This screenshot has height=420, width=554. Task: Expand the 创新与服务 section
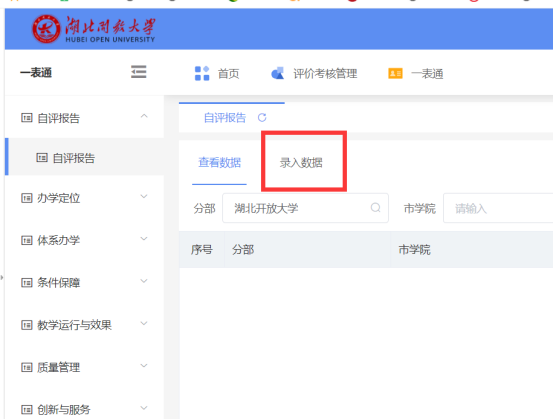pyautogui.click(x=144, y=408)
